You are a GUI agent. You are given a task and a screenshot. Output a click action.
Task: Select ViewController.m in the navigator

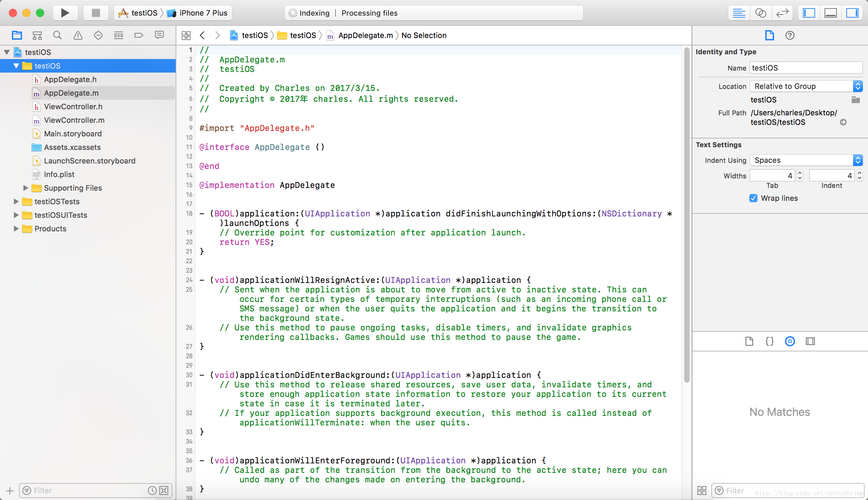[x=74, y=120]
